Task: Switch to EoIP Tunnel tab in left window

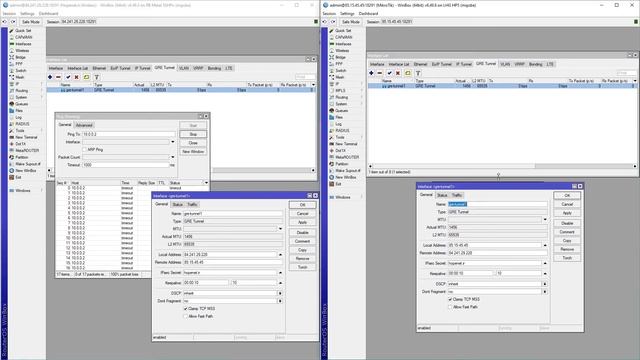Action: point(120,68)
